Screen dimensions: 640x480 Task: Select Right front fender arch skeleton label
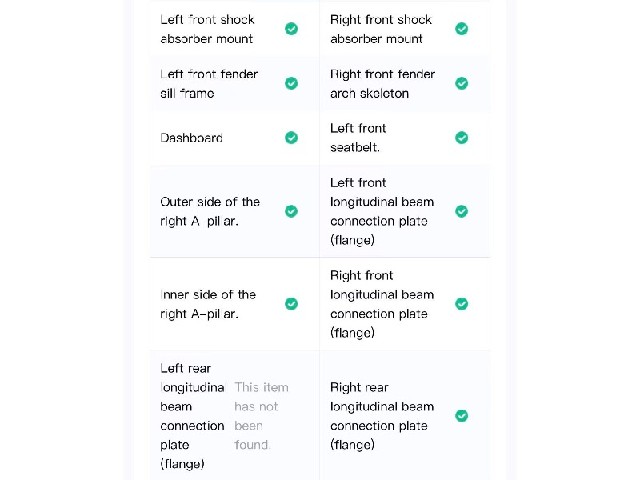(382, 84)
